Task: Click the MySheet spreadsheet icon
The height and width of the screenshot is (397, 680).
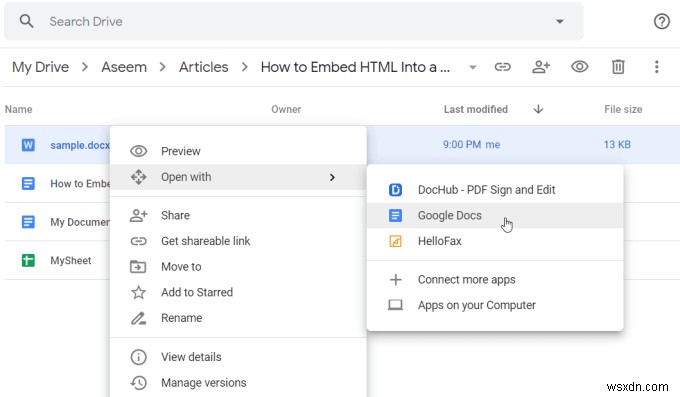Action: pyautogui.click(x=28, y=261)
